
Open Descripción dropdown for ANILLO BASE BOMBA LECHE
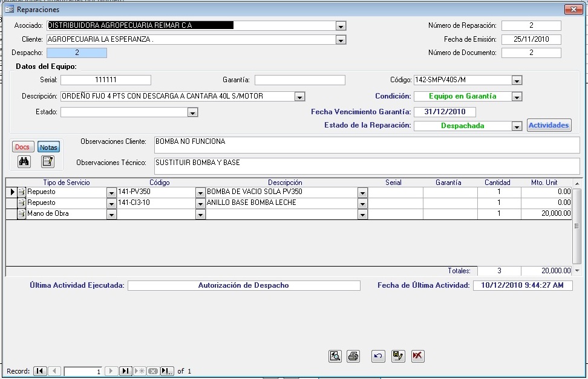362,204
